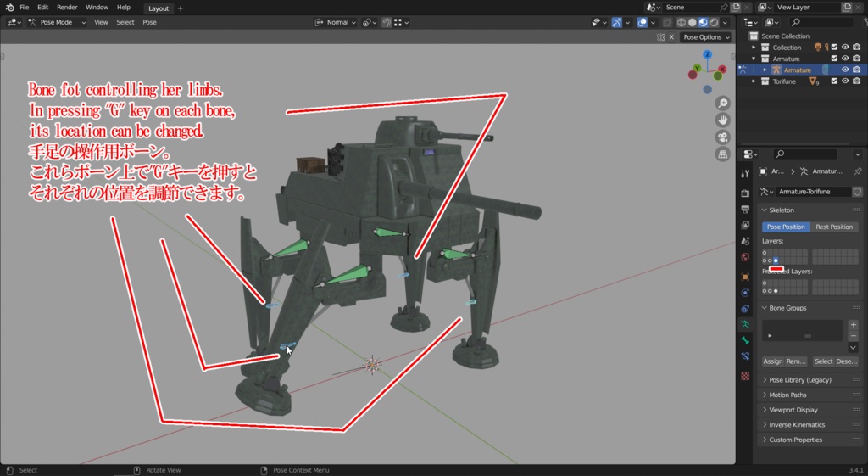Open the Window menu
Viewport: 868px width, 476px height.
[x=97, y=8]
